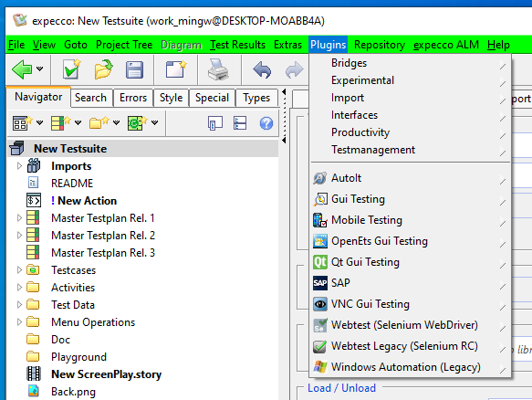The image size is (532, 400).
Task: Open the AutoIt plugin submenu
Action: point(410,178)
